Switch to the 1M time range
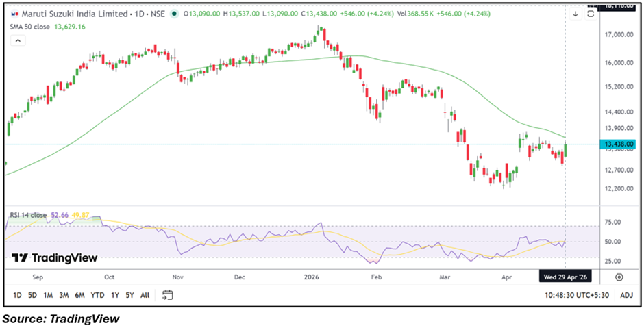The width and height of the screenshot is (644, 330). pyautogui.click(x=48, y=295)
